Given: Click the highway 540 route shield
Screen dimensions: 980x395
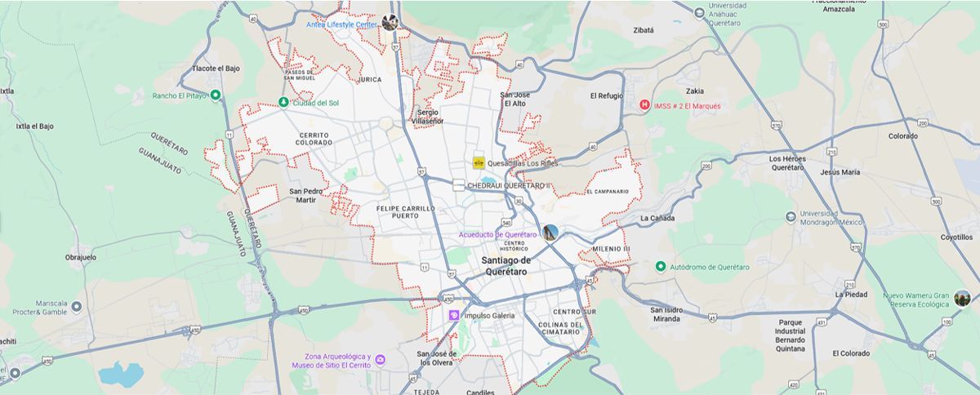Looking at the screenshot, I should pyautogui.click(x=508, y=223).
